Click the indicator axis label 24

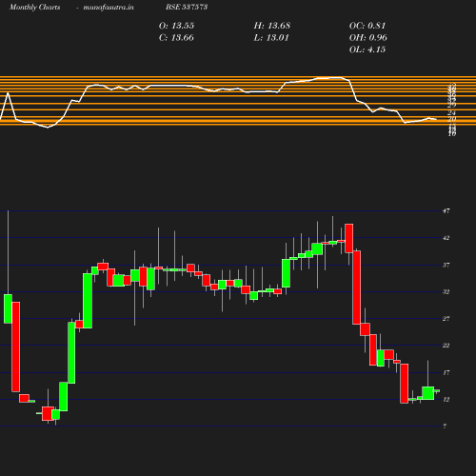point(451,113)
